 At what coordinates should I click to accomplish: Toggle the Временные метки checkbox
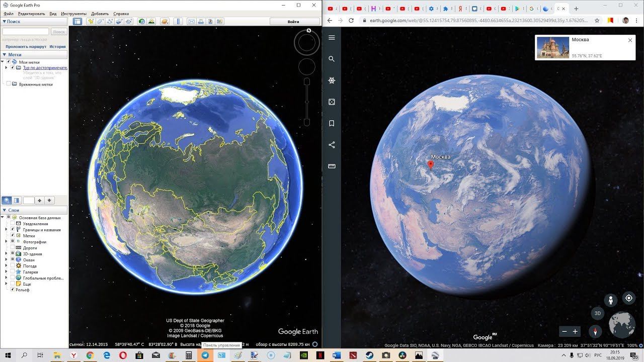pos(9,84)
